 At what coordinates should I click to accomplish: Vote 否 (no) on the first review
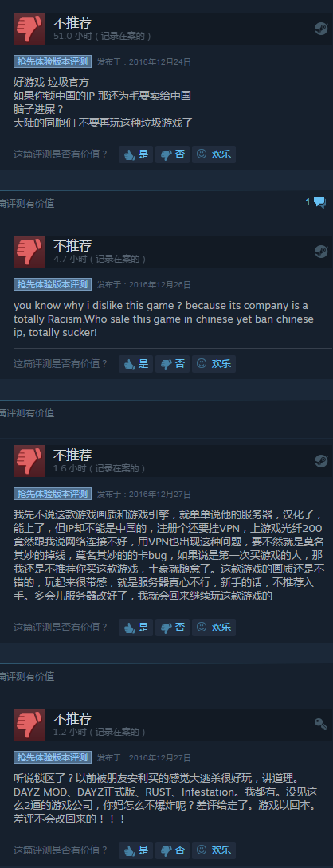pos(172,154)
